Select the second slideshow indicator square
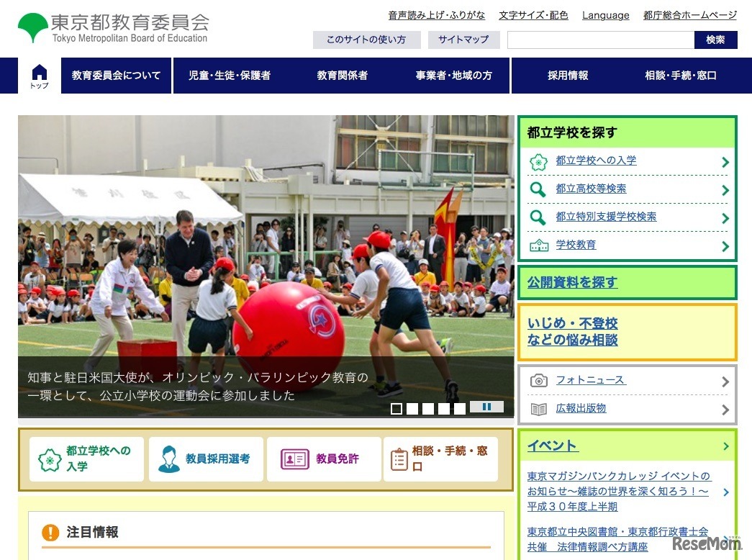The image size is (752, 560). pos(412,408)
